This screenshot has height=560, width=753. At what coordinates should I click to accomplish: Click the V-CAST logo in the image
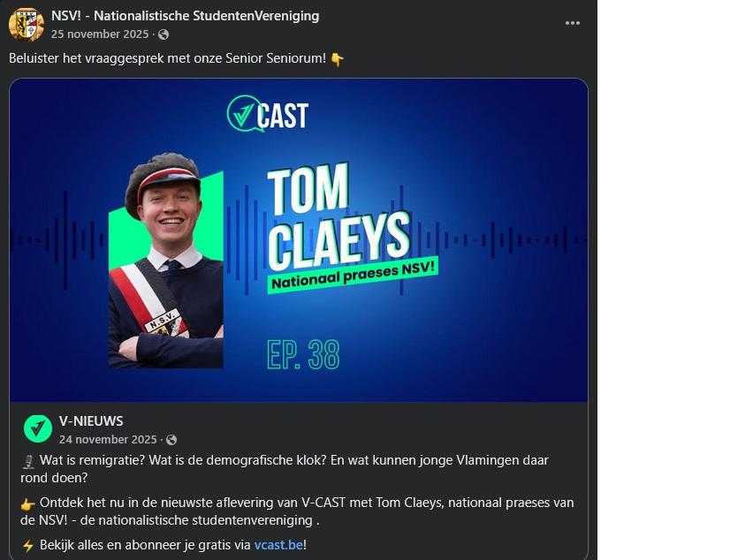tap(268, 114)
